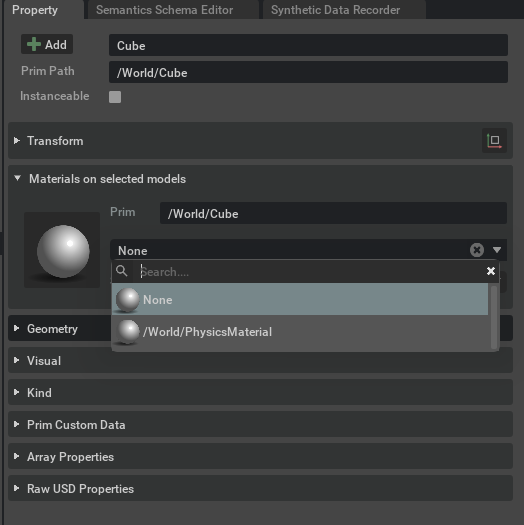Edit the prim name field Cube

(x=308, y=45)
